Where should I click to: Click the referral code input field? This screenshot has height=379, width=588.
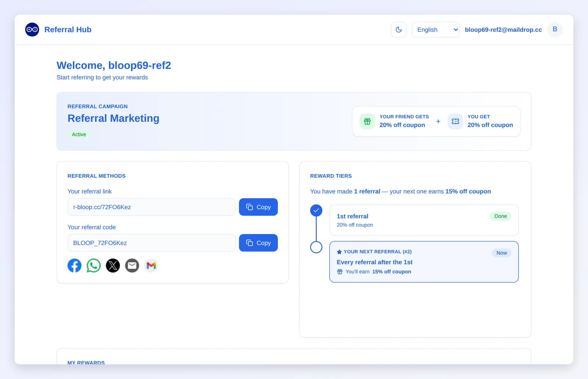151,243
